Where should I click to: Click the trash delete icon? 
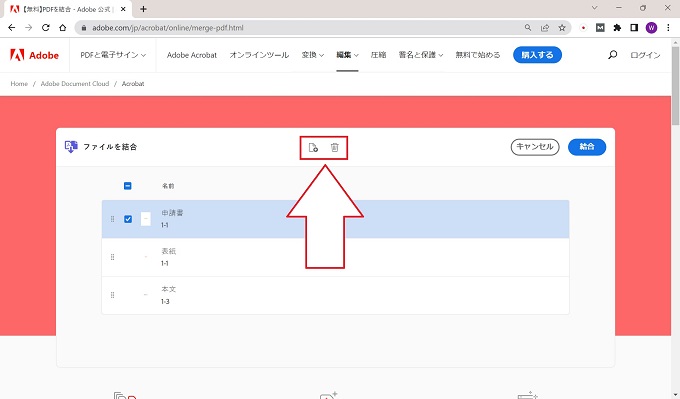334,147
